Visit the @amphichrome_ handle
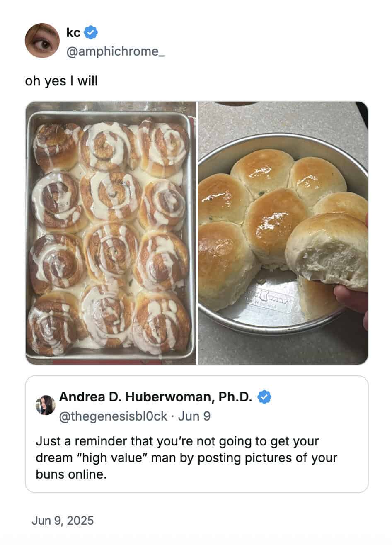The height and width of the screenshot is (545, 392). pyautogui.click(x=115, y=51)
